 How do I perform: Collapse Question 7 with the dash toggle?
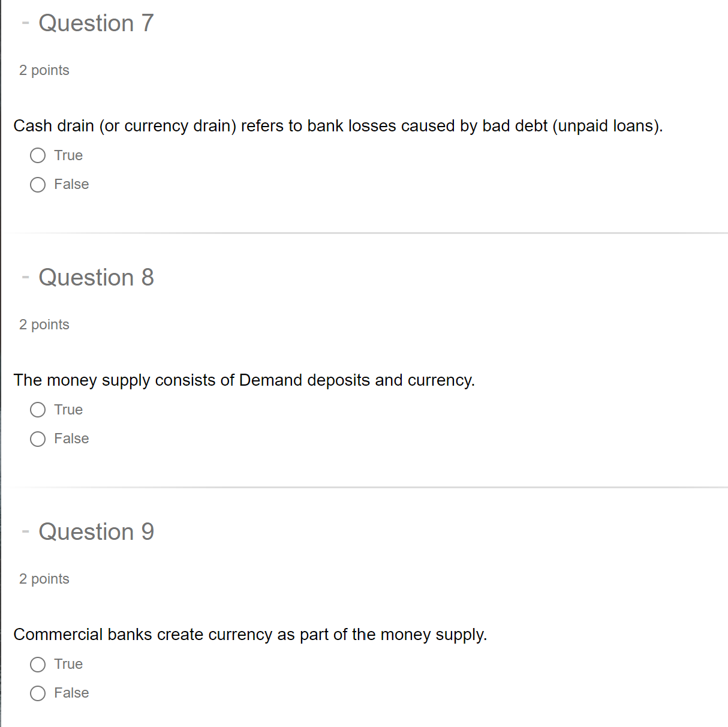click(x=25, y=23)
